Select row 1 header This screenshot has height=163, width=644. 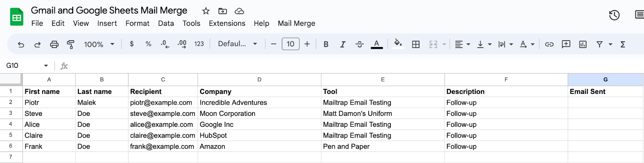click(11, 91)
